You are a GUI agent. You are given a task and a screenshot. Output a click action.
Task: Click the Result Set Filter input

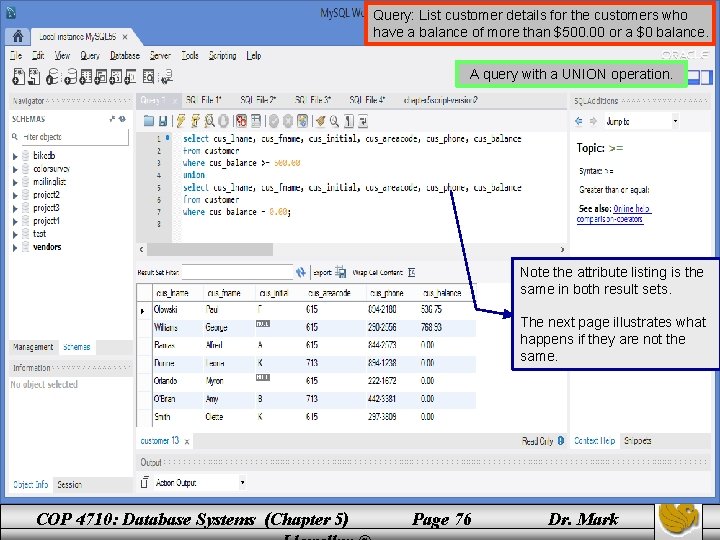(x=237, y=272)
